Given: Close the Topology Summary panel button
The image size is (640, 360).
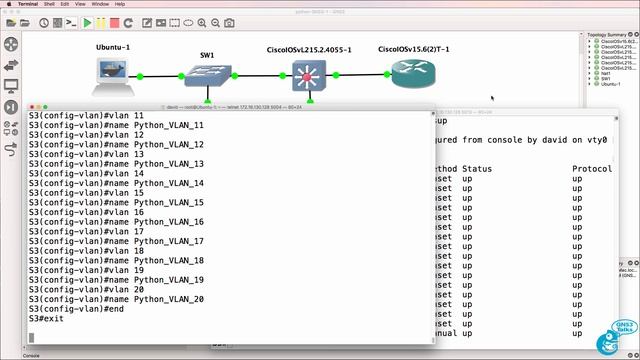Looking at the screenshot, I should coord(636,35).
